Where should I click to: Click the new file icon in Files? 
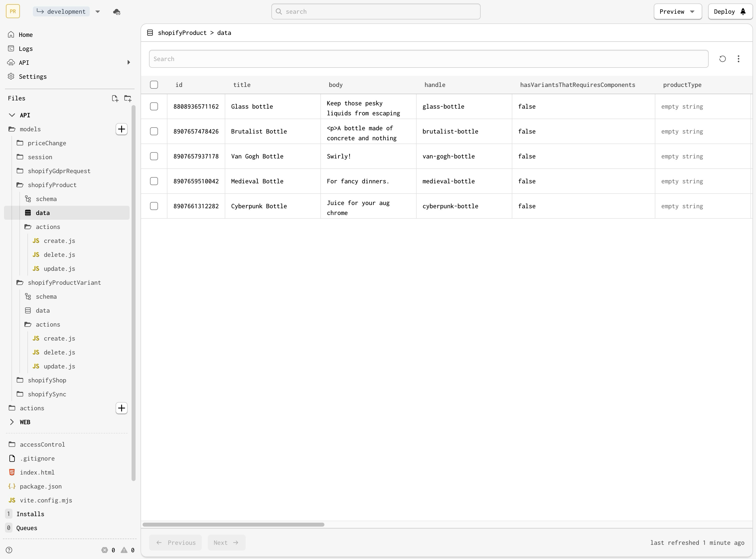115,98
